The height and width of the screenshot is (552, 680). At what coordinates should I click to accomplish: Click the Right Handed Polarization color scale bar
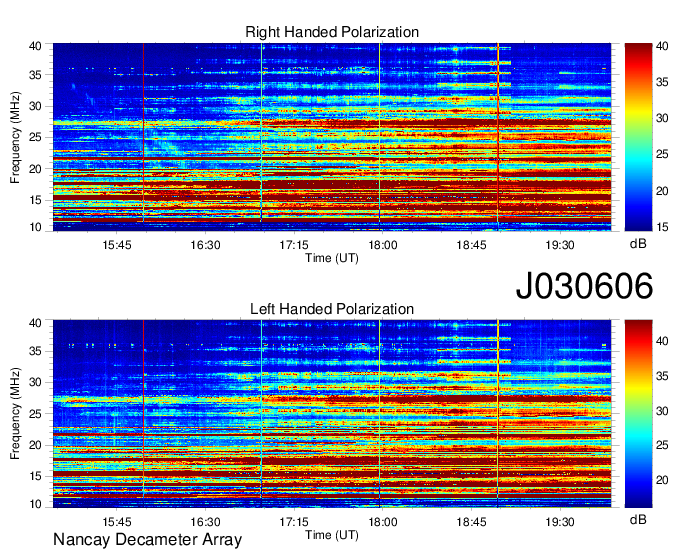click(638, 137)
